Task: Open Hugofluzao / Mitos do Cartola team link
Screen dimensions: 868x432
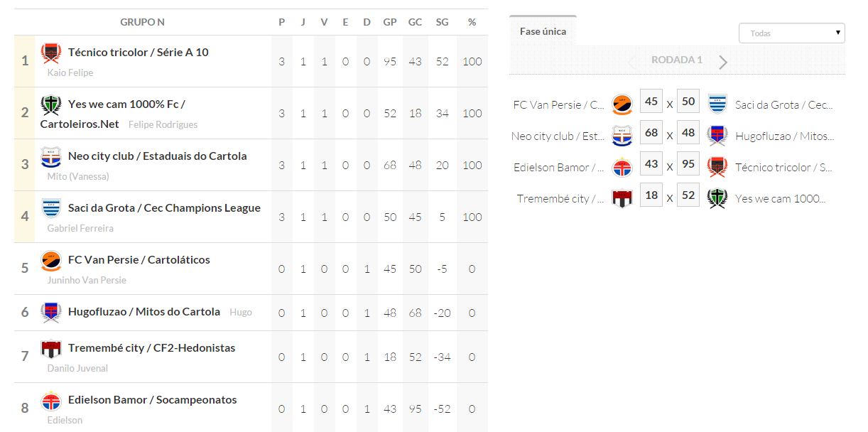Action: [144, 311]
